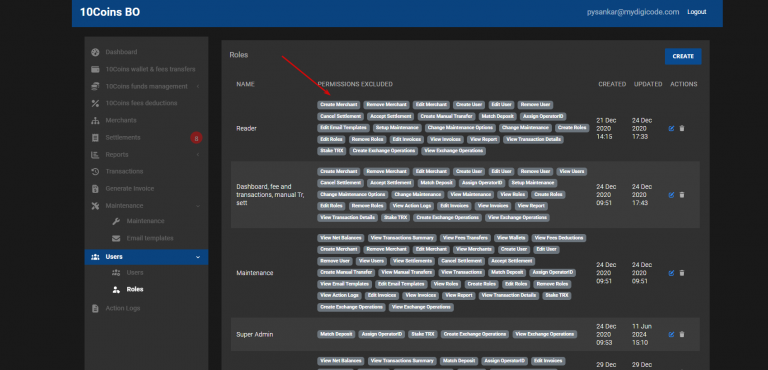Click the Logout link
The height and width of the screenshot is (370, 768).
[696, 12]
